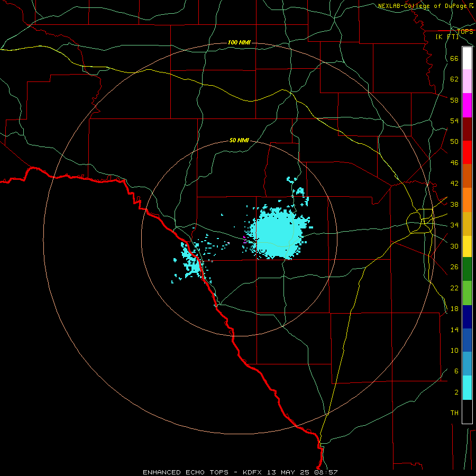This screenshot has width=476, height=476.
Task: Select the '38' scale value
Action: tap(454, 204)
